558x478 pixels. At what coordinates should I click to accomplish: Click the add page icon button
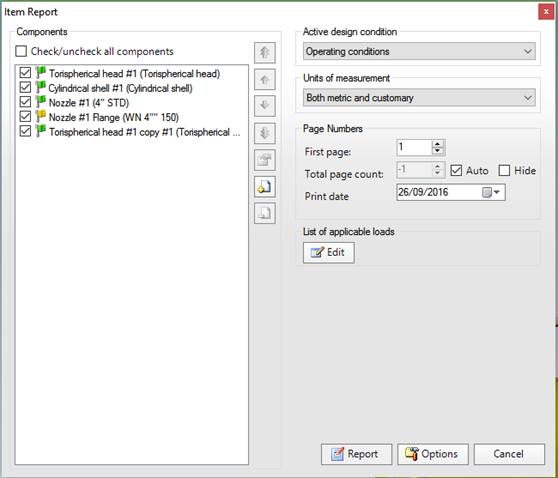point(264,187)
